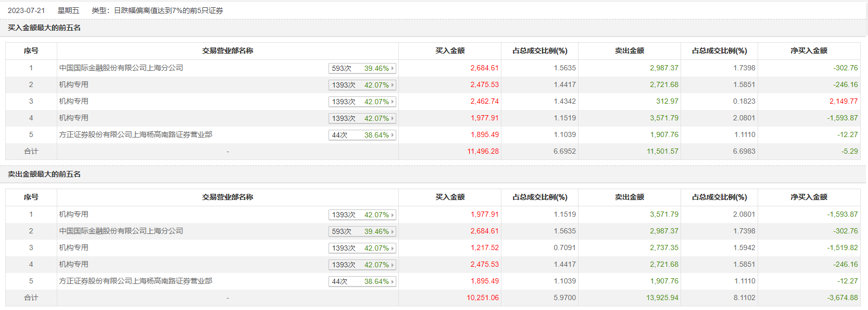Expand 1393次 stats arrow in sell table row 1

[393, 215]
